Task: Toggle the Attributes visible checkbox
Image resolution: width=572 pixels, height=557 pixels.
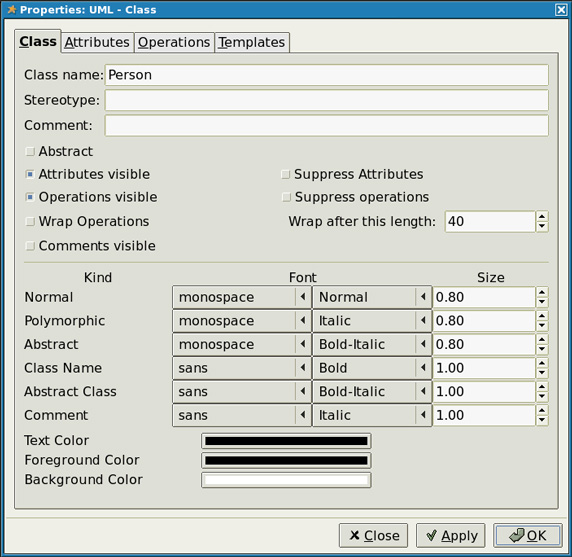Action: coord(30,174)
